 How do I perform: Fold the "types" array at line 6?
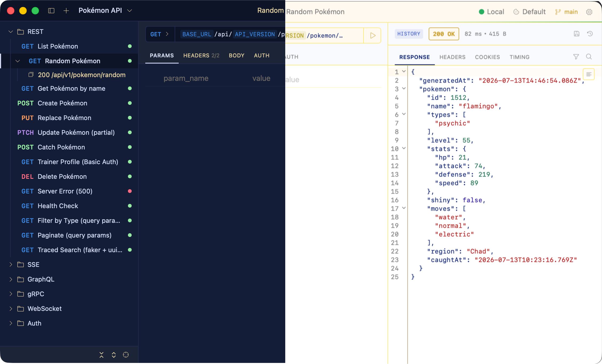[x=404, y=114]
